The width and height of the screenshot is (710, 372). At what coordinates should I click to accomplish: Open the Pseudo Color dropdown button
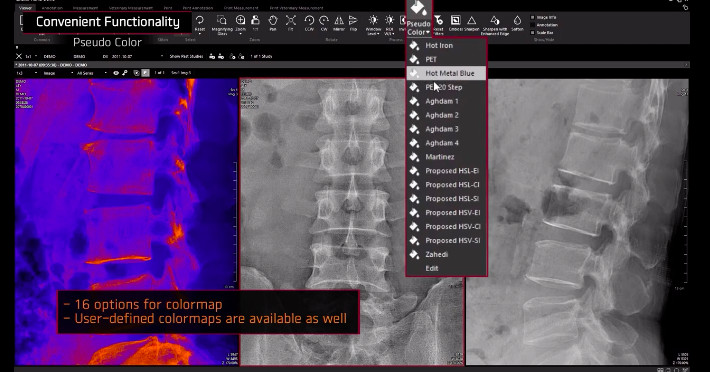[x=418, y=18]
